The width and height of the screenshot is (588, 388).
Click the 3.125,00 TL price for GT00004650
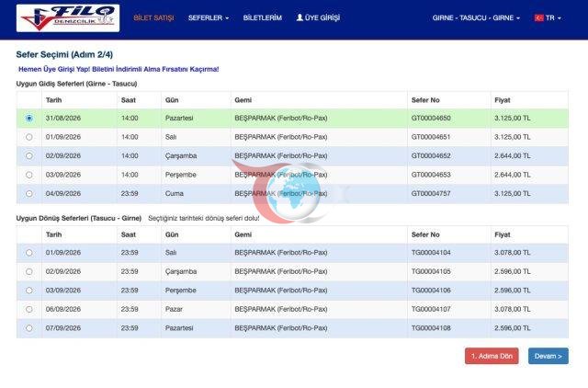[513, 119]
